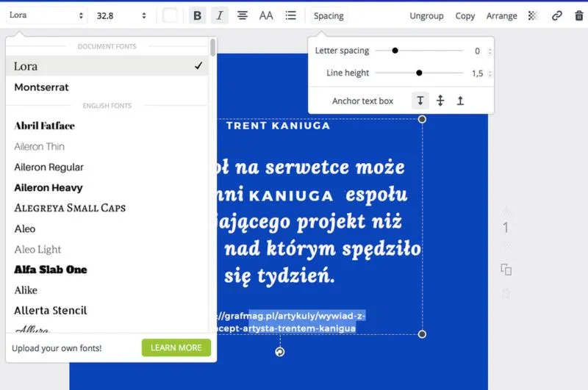Click line height 1,5 stepper
This screenshot has width=588, height=390.
pyautogui.click(x=490, y=73)
